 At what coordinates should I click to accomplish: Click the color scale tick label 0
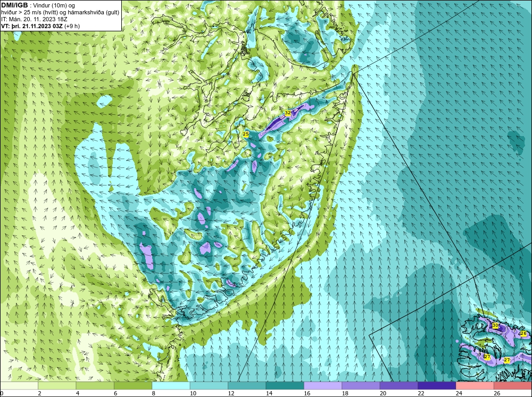pos(2,393)
